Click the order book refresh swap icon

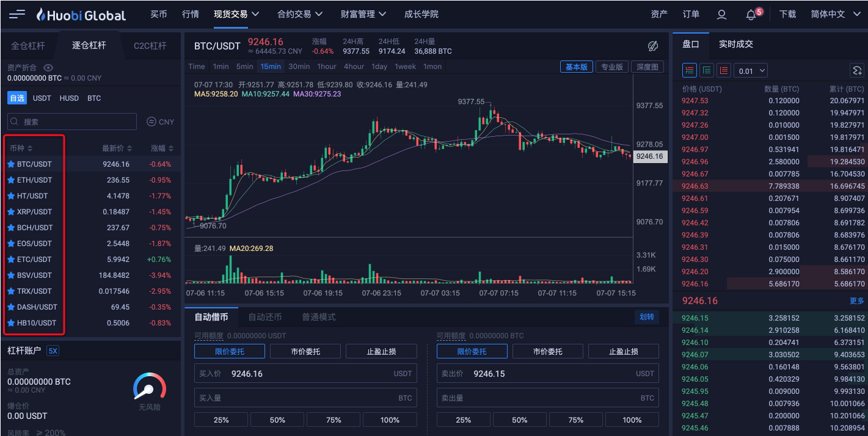(x=857, y=71)
